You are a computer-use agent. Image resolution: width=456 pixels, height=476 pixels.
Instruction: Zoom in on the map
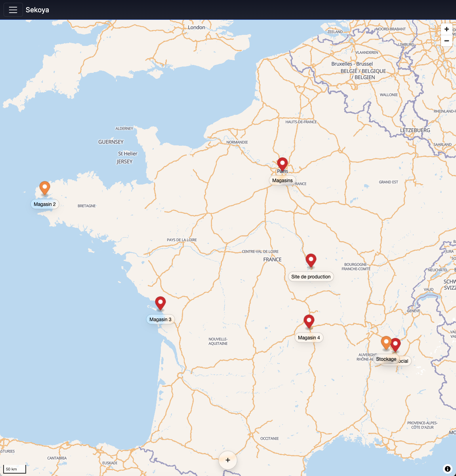[x=446, y=29]
